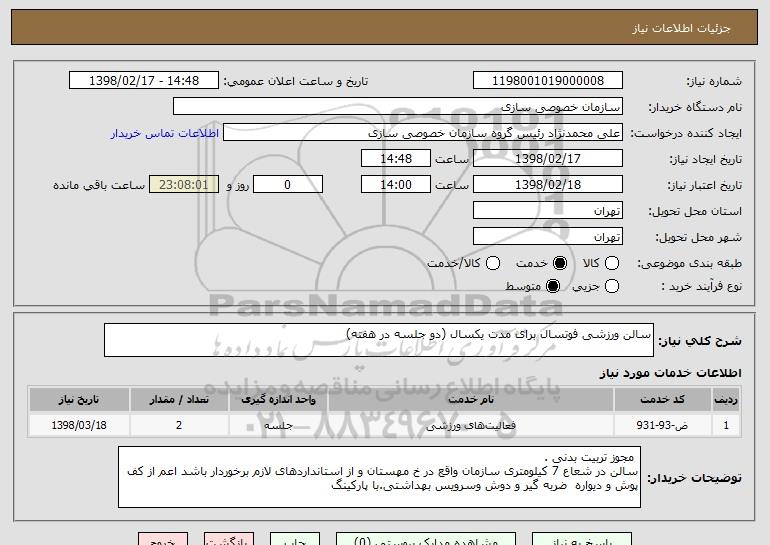Click the بازگشت back button
Image resolution: width=770 pixels, height=545 pixels.
point(229,539)
